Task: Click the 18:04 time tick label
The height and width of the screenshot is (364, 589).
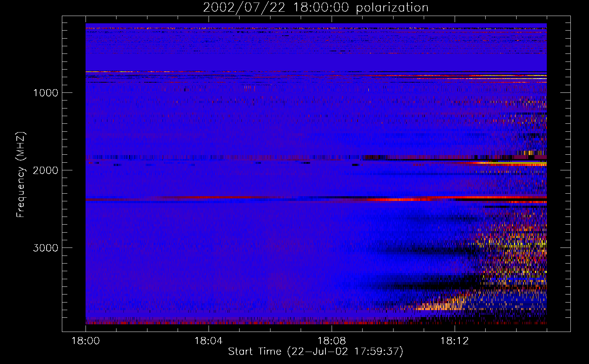Action: (x=208, y=341)
